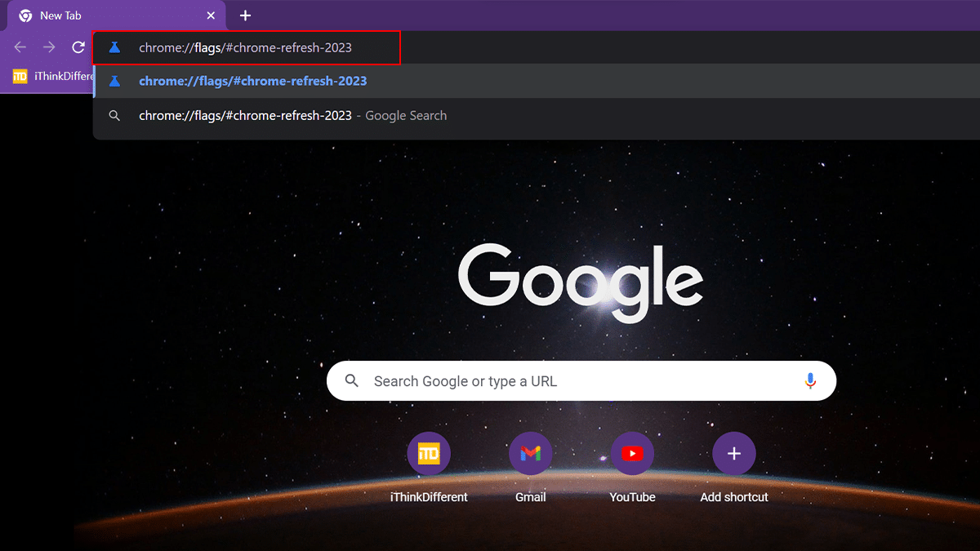Open Gmail from the shortcuts
980x551 pixels.
(x=530, y=453)
